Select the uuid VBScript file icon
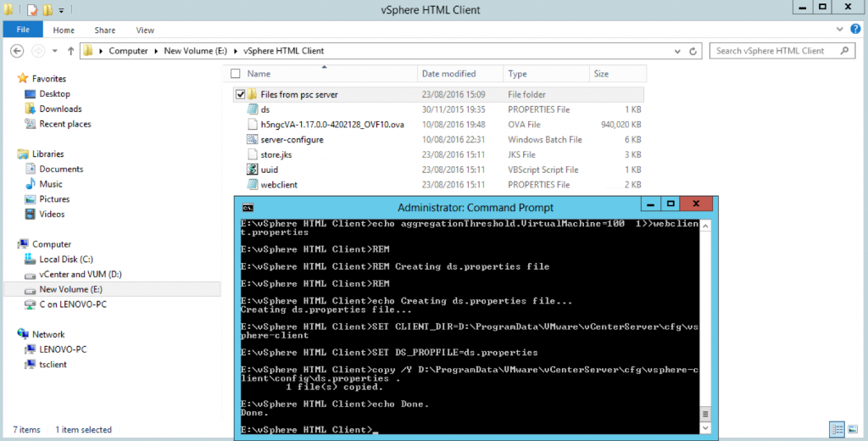 click(253, 170)
